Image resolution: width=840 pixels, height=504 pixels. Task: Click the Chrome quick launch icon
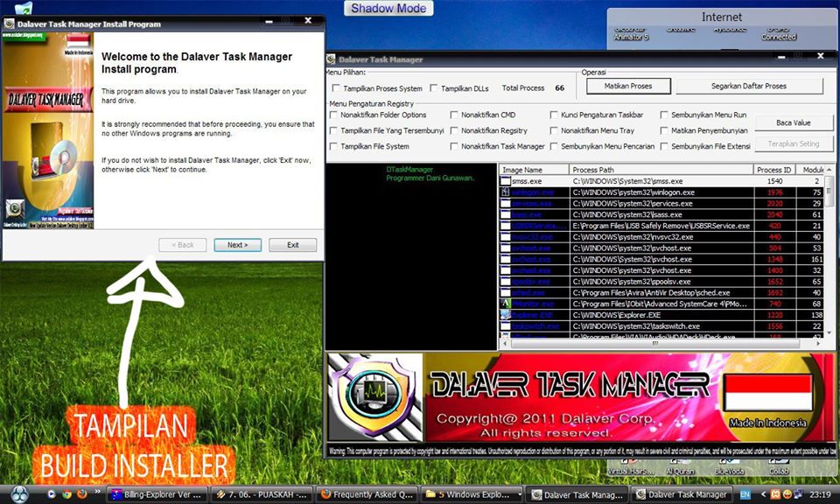pos(66,494)
